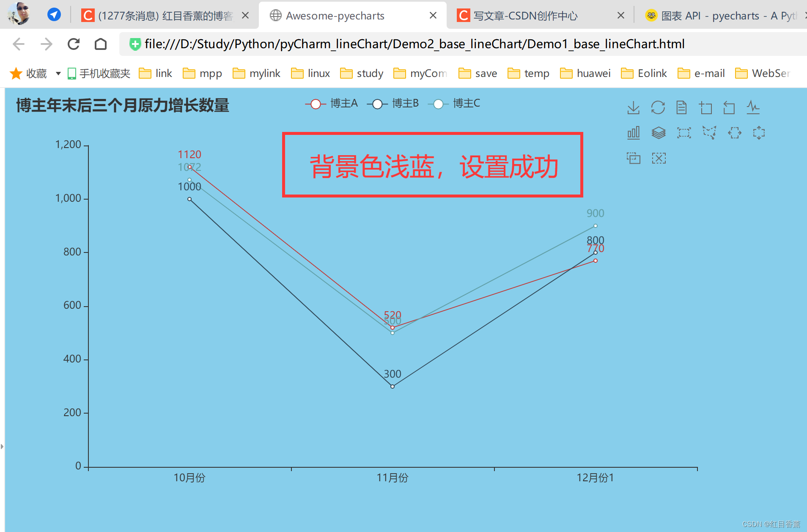Screen dimensions: 807x532
Task: Click the Save as Image icon
Action: coord(633,107)
